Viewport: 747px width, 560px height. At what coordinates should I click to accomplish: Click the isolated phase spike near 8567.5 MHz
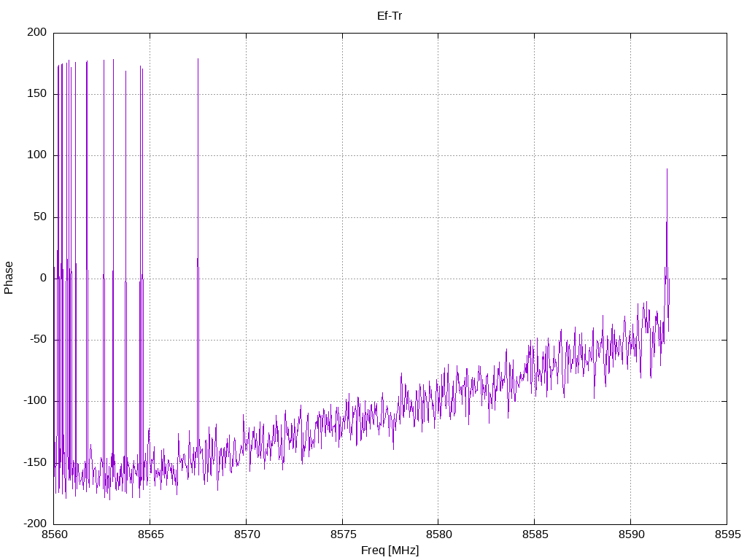pyautogui.click(x=198, y=60)
